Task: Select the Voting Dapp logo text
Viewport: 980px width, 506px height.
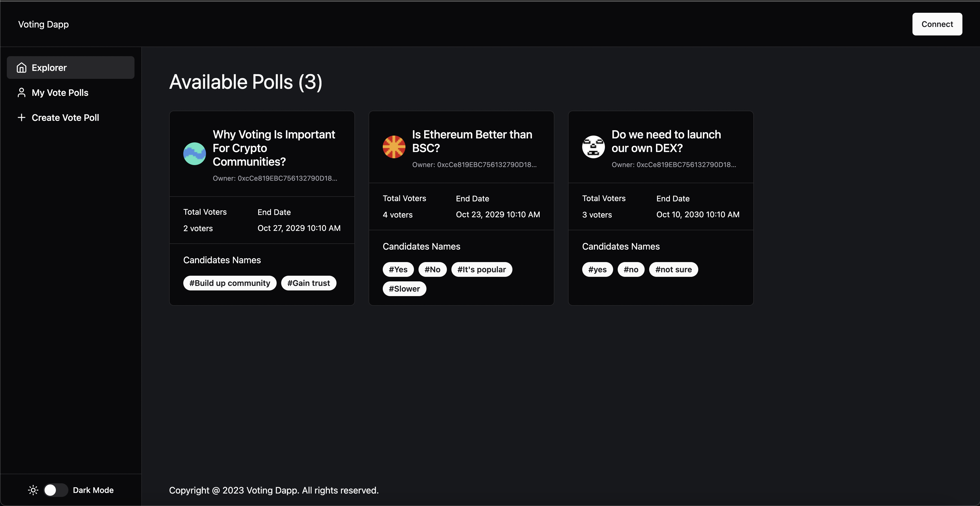Action: pos(43,24)
